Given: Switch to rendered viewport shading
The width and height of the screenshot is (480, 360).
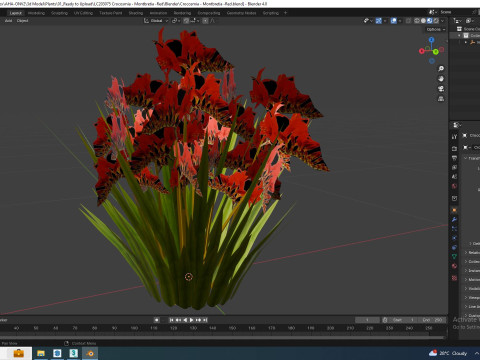Looking at the screenshot, I should tap(436, 21).
